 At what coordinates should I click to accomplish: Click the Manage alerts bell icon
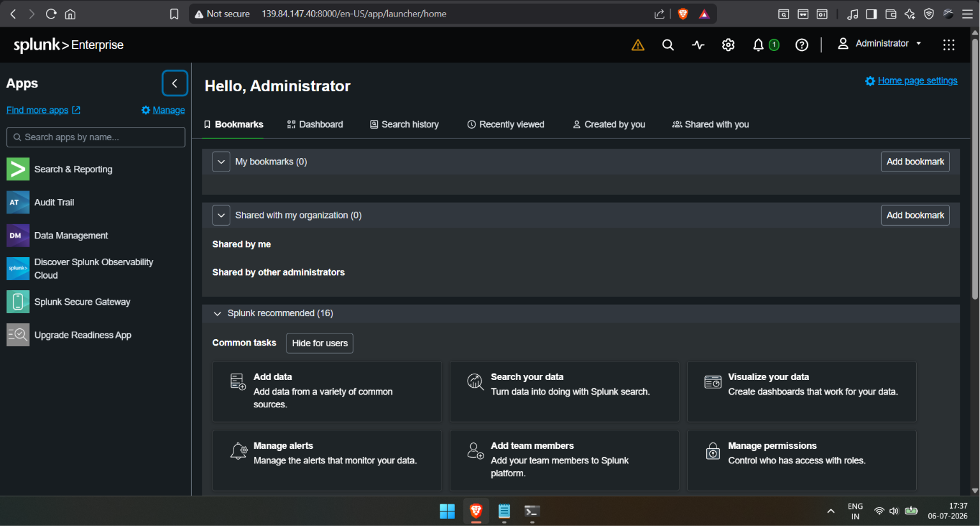pos(239,451)
